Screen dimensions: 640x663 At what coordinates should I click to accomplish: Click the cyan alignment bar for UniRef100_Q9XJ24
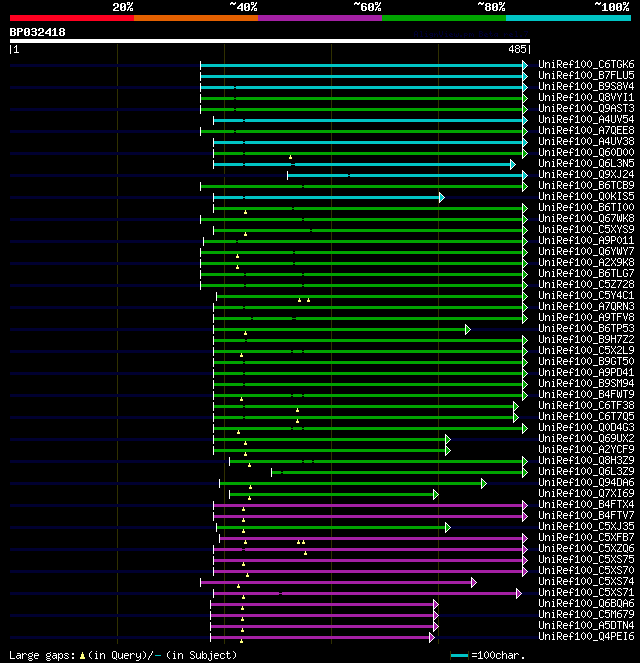[408, 175]
